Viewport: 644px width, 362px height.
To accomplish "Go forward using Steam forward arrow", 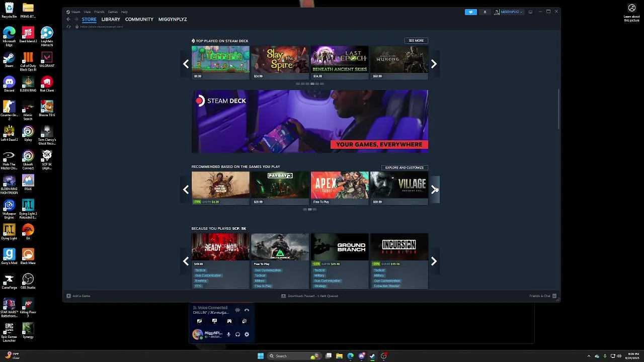I will 76,19.
